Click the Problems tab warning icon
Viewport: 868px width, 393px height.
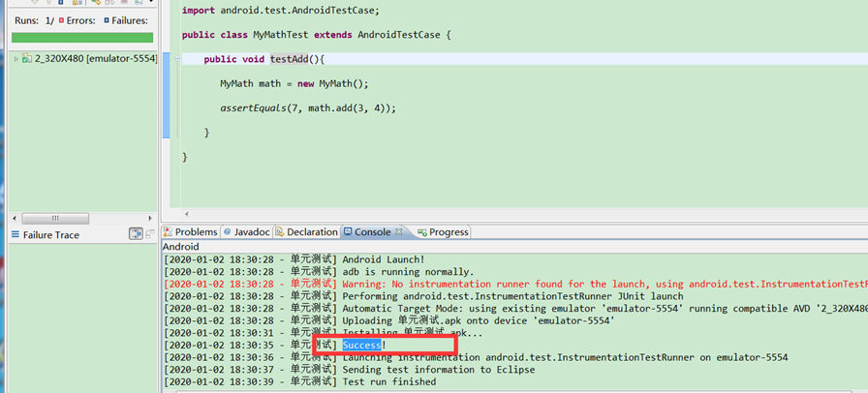click(168, 232)
